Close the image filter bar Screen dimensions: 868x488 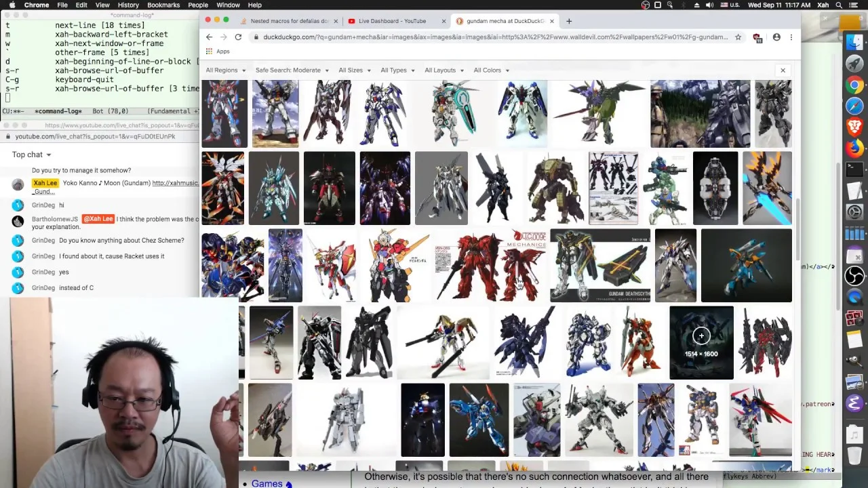[783, 70]
